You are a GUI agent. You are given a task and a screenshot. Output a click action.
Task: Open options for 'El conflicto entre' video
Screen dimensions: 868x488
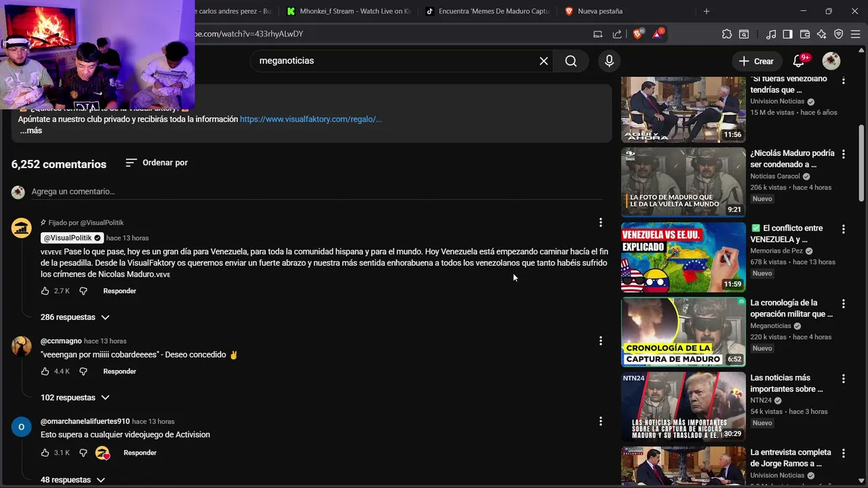[x=844, y=229]
